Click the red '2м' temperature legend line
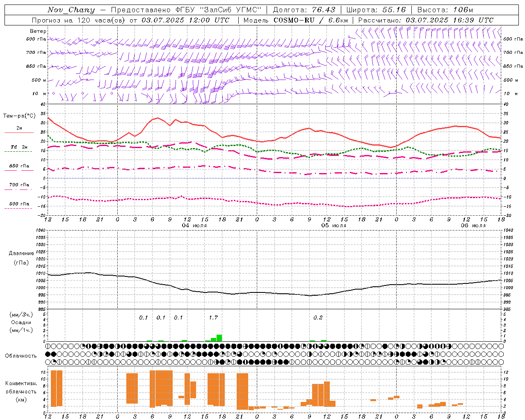Image resolution: width=525 pixels, height=420 pixels. pos(19,133)
